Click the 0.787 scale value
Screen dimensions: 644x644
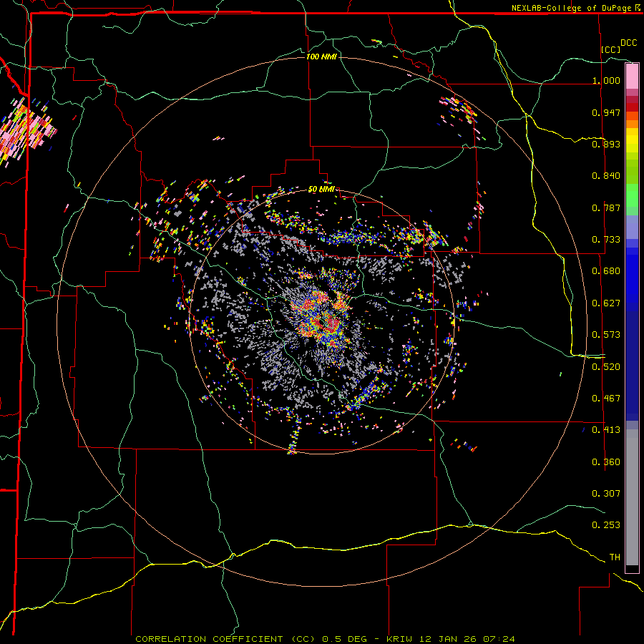coord(606,208)
